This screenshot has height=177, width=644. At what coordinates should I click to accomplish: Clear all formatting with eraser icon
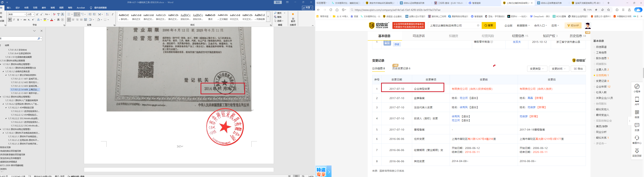coord(54,14)
